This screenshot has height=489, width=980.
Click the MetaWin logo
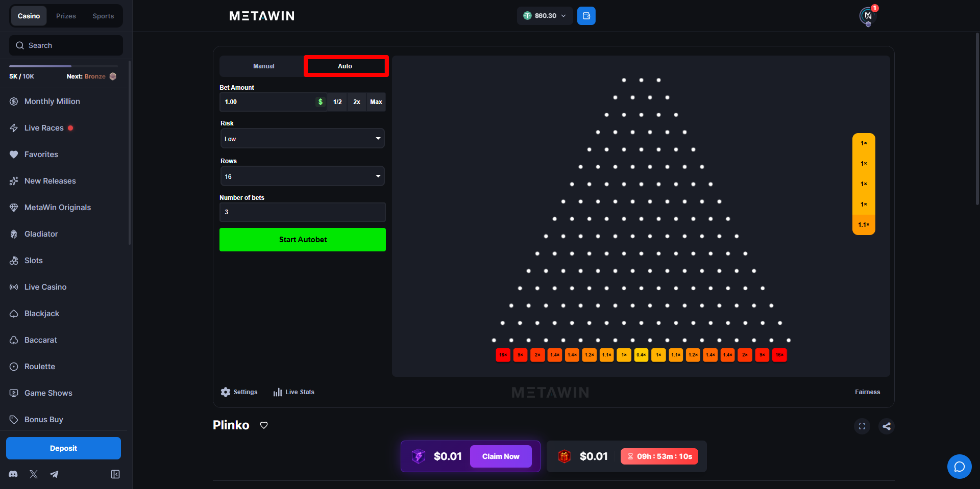click(x=262, y=16)
